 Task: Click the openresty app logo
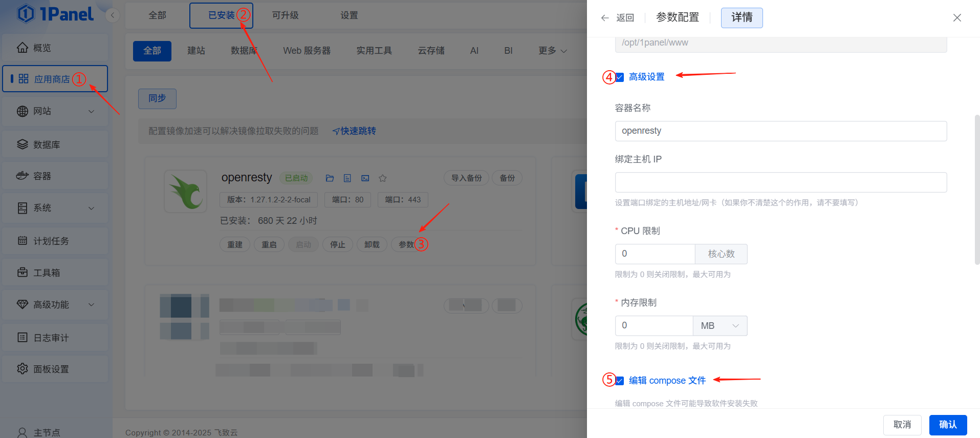point(185,191)
